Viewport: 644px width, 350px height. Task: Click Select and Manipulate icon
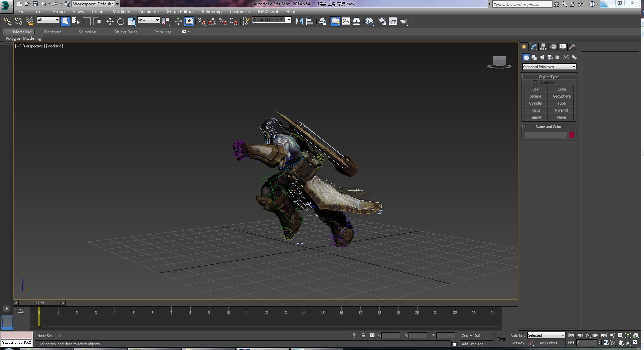[178, 21]
